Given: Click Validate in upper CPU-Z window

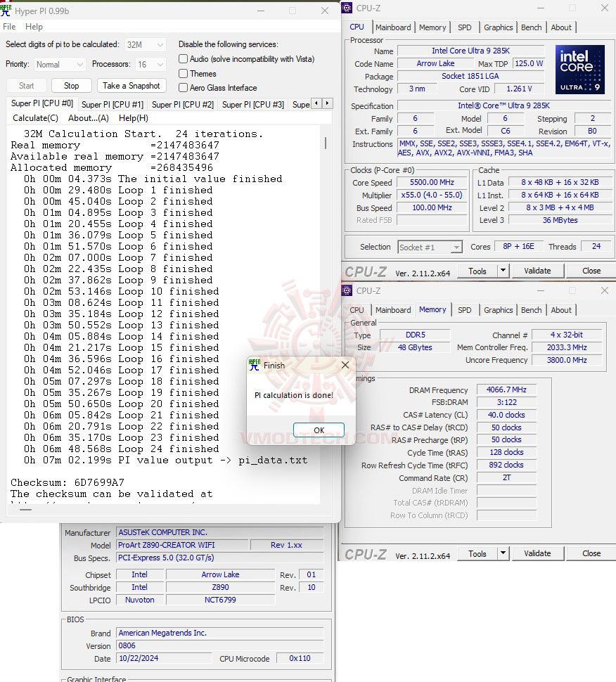Looking at the screenshot, I should tap(537, 271).
